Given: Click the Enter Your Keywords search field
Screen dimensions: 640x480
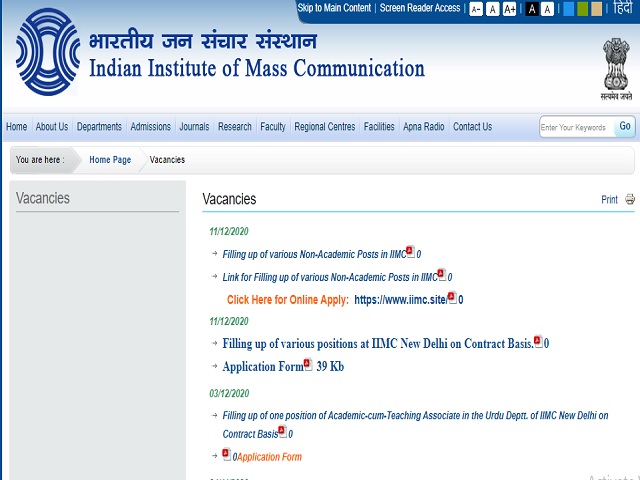Looking at the screenshot, I should click(575, 127).
